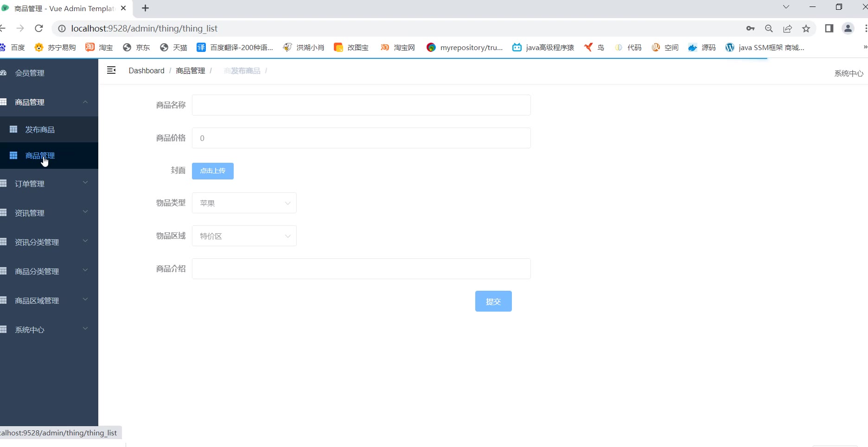
Task: Select 商品管理 submenu item
Action: tap(49, 155)
